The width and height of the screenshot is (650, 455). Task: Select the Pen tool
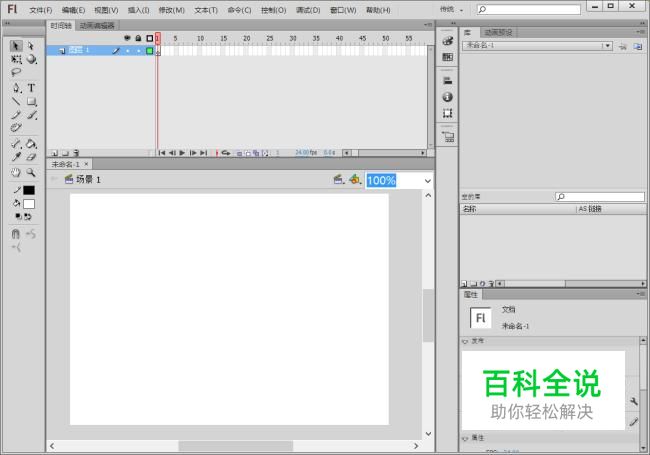click(16, 88)
